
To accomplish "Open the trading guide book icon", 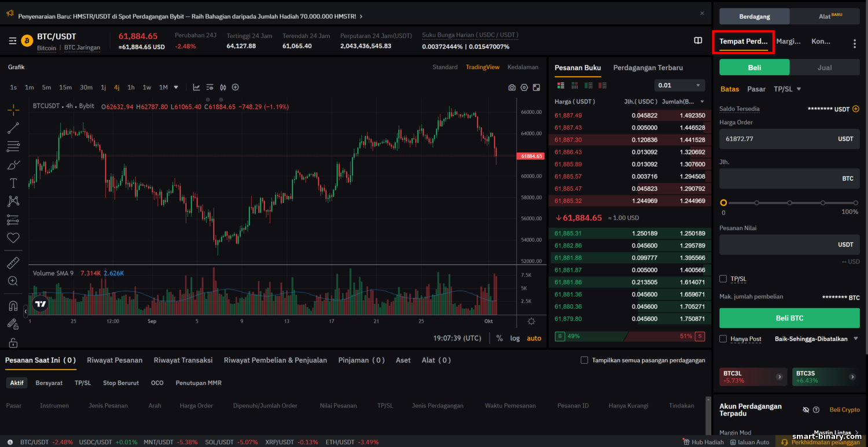I will tap(698, 40).
